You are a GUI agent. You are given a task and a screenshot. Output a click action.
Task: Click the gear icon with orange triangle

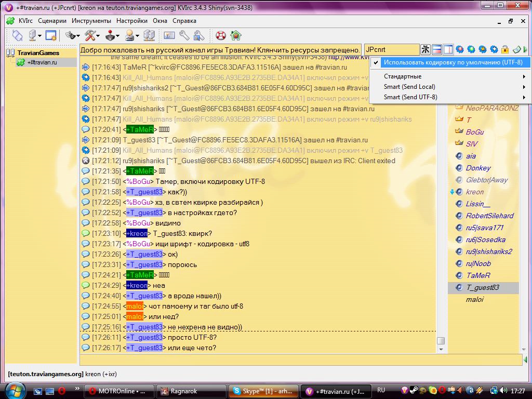(483, 49)
